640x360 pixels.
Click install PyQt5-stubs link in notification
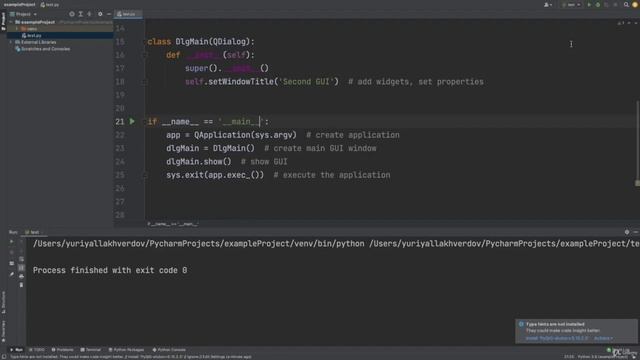[557, 338]
